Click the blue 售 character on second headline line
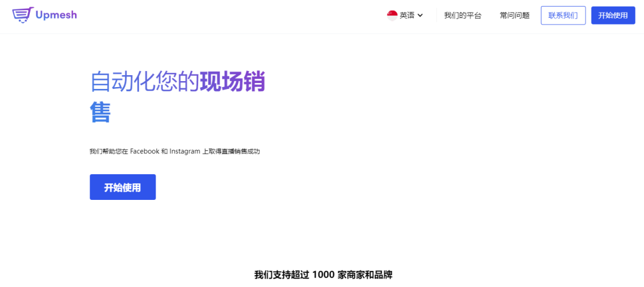 [x=100, y=112]
